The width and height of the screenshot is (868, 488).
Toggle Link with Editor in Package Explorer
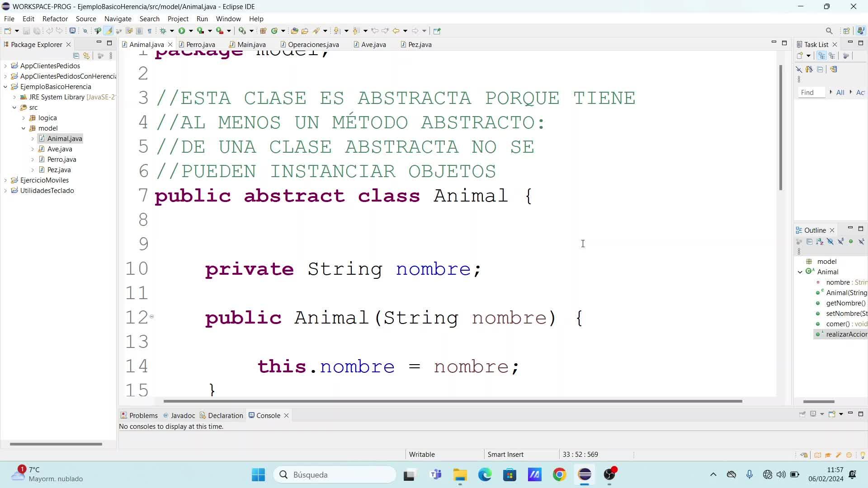(86, 56)
